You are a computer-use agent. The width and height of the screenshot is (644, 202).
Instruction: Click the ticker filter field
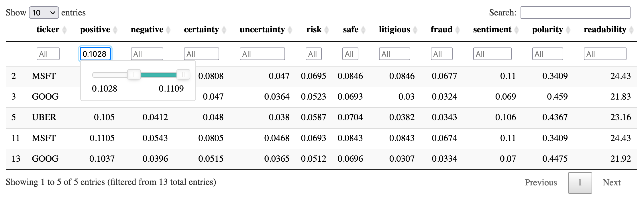(x=48, y=54)
